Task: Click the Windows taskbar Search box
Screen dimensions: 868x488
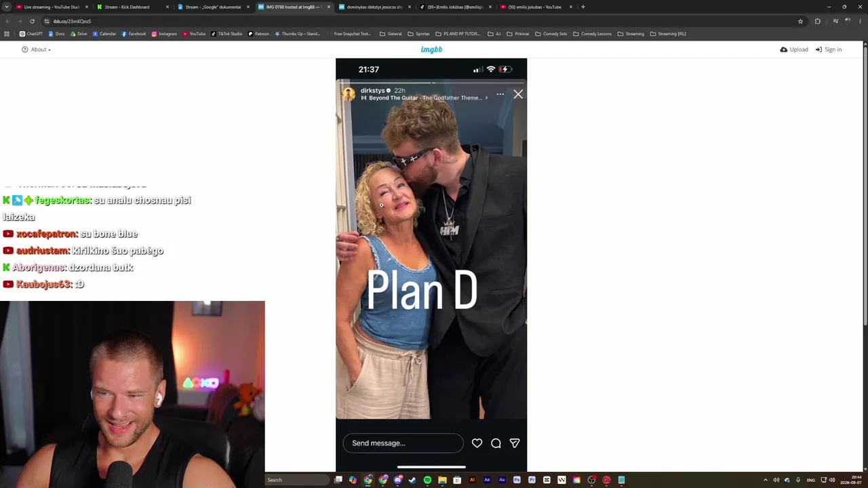Action: [x=297, y=480]
